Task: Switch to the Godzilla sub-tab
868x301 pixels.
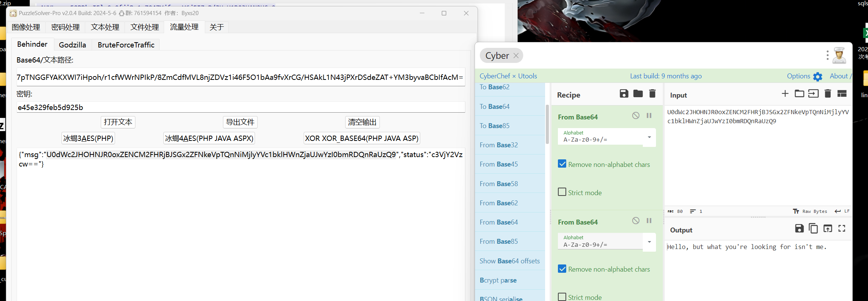Action: pyautogui.click(x=72, y=45)
